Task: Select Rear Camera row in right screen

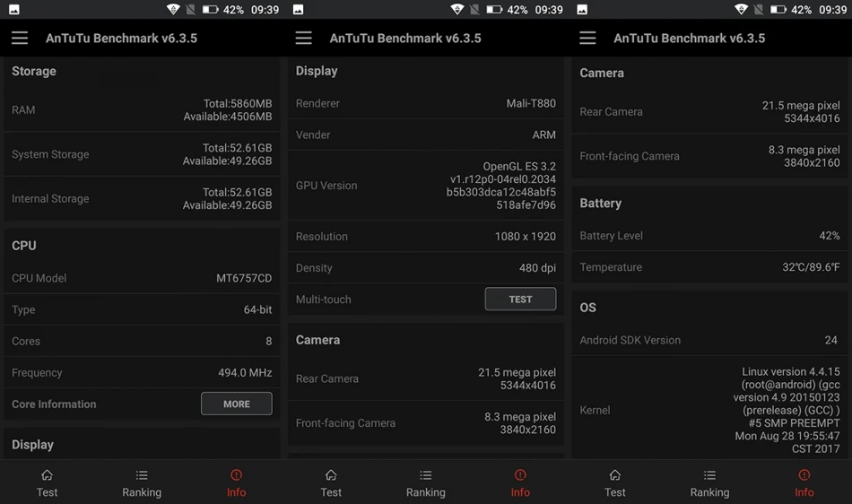Action: click(x=709, y=112)
